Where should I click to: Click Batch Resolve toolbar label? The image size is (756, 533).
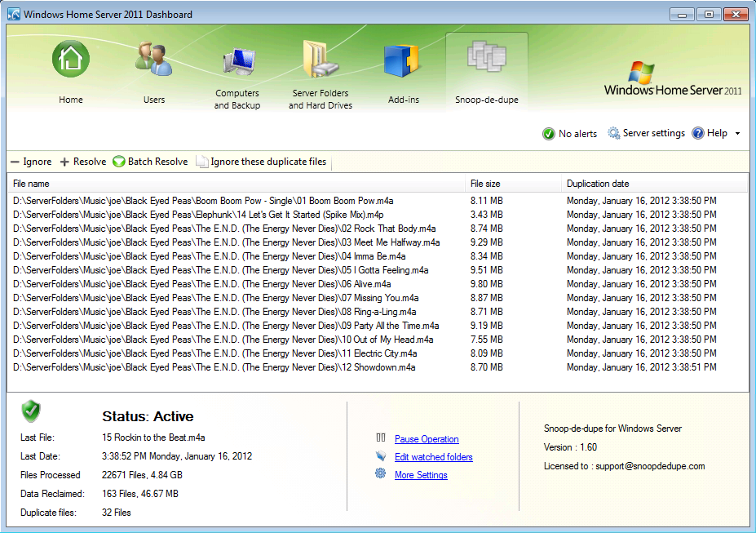[x=157, y=162]
